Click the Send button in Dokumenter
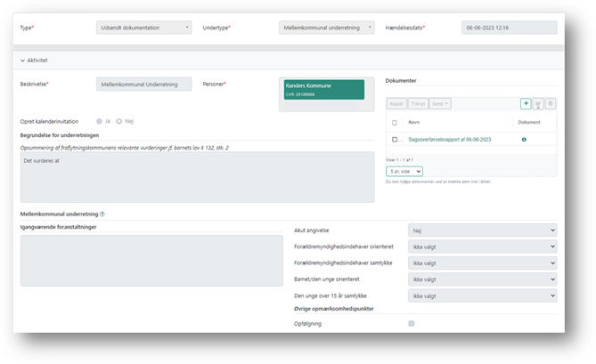Screen dimensions: 596x364 (440, 104)
